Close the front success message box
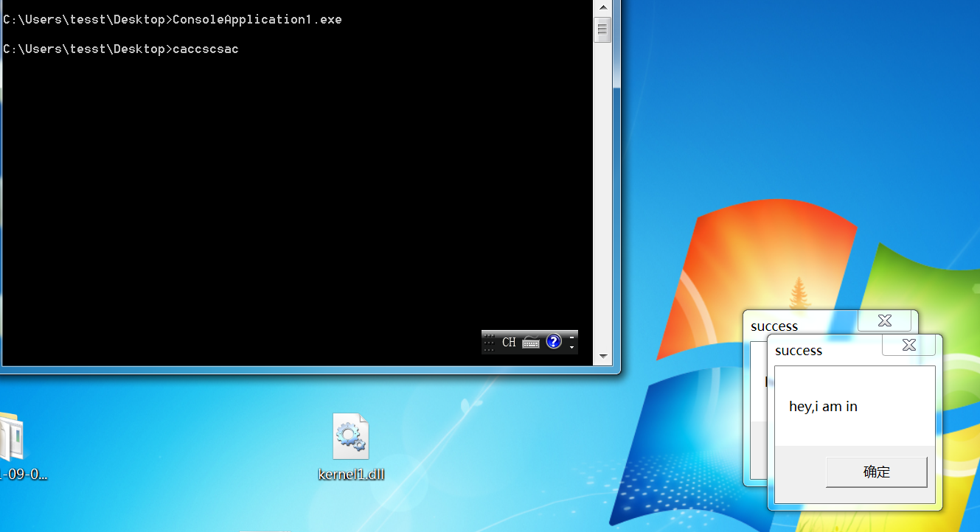Screen dimensions: 980x532 pyautogui.click(x=908, y=345)
